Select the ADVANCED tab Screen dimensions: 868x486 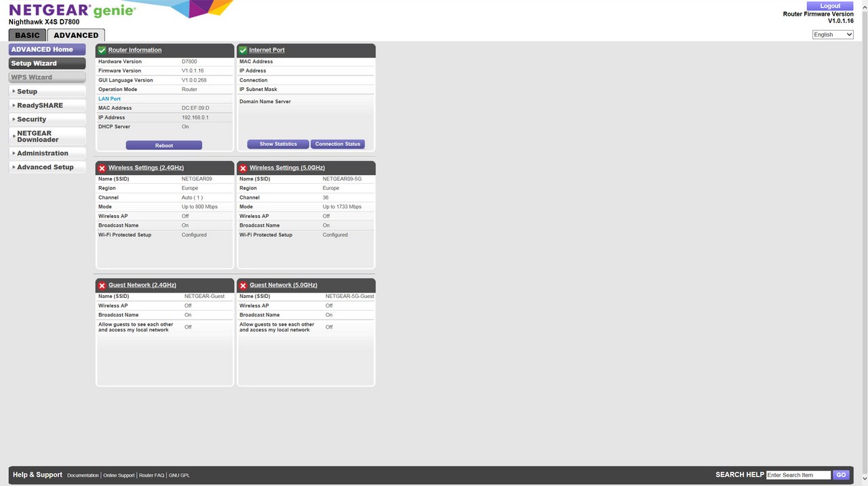[76, 35]
